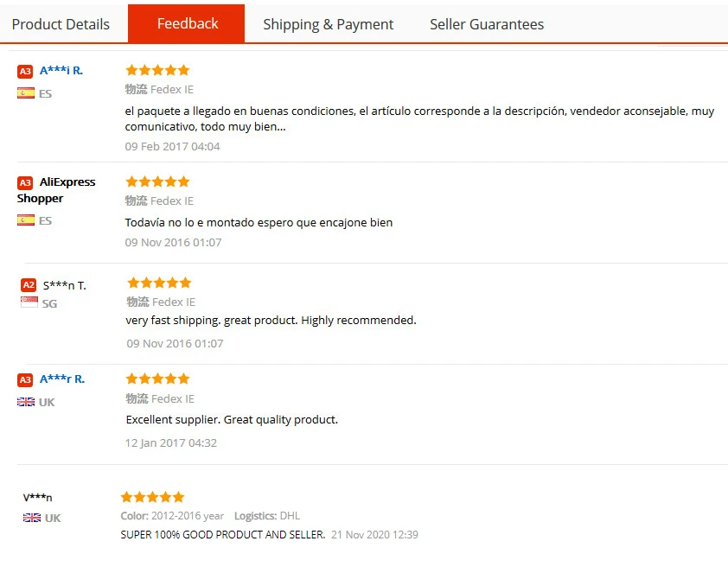This screenshot has width=728, height=573.
Task: Click reviewer name A***i R.
Action: click(61, 71)
